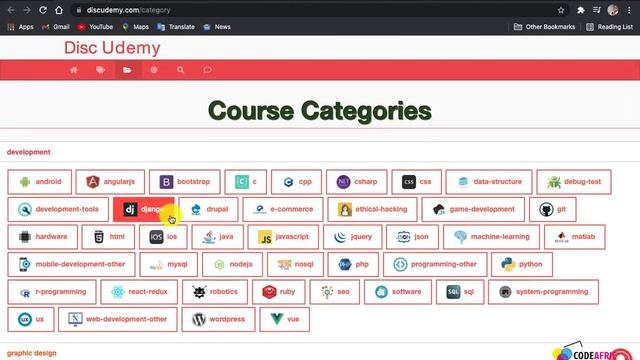Open the nodejs category
Image resolution: width=640 pixels, height=360 pixels.
(232, 264)
